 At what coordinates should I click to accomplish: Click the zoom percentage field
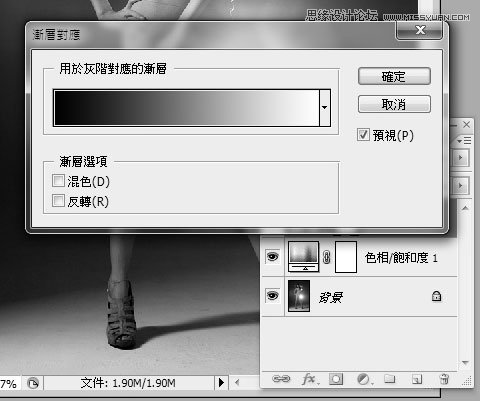pos(10,383)
